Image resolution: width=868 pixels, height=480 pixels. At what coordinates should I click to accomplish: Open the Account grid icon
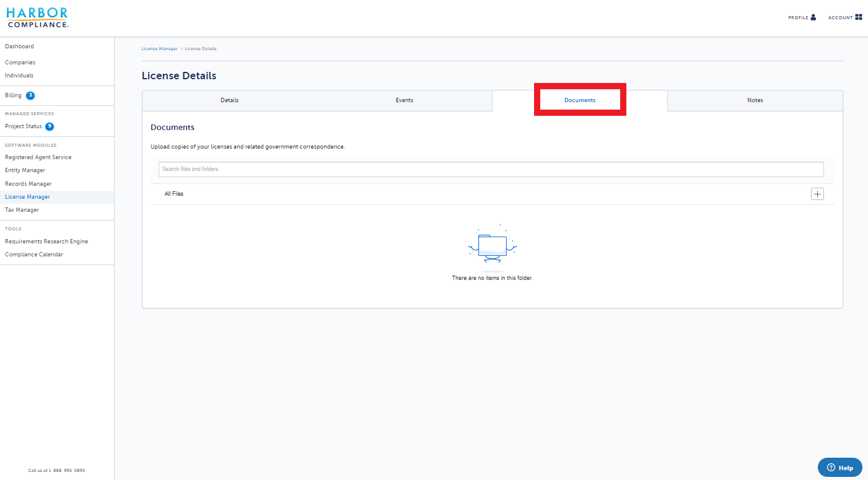click(x=859, y=17)
